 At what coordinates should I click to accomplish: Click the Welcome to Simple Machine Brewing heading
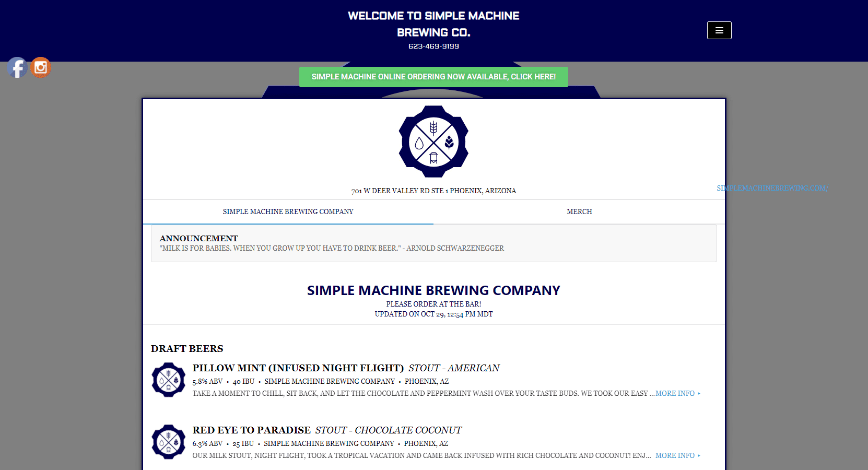[433, 24]
